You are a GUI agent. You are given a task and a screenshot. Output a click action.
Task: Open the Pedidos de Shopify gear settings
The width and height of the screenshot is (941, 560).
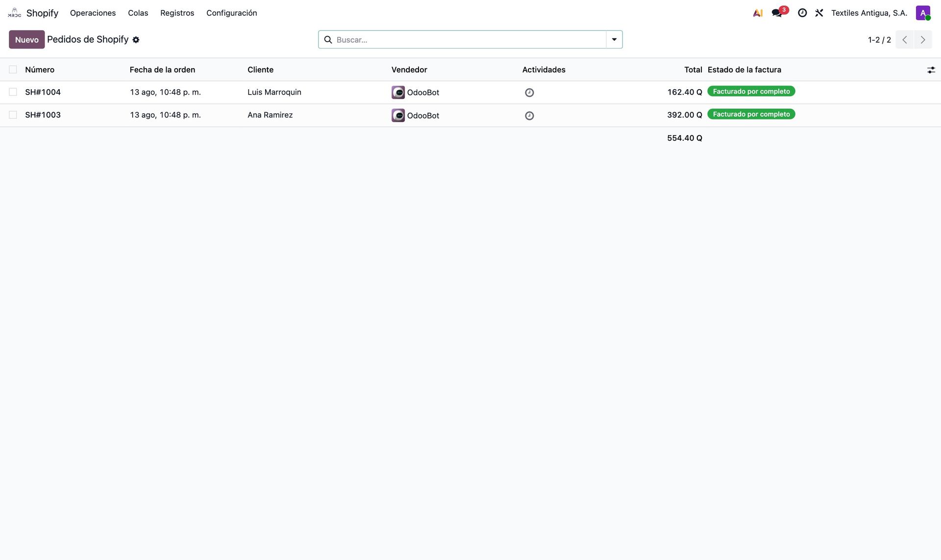[136, 40]
